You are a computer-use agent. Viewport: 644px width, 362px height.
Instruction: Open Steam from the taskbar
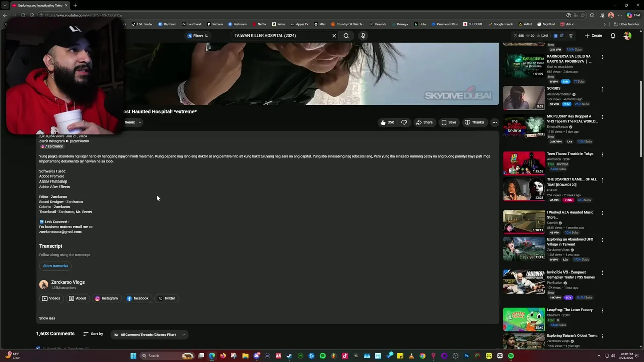[x=289, y=356]
